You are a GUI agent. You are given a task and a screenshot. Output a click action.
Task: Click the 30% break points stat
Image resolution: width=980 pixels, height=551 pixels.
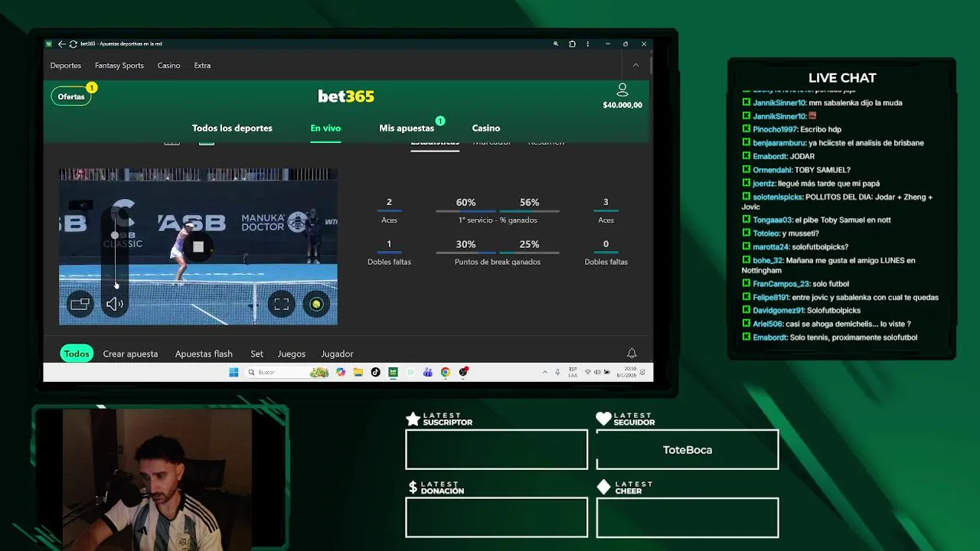tap(465, 244)
